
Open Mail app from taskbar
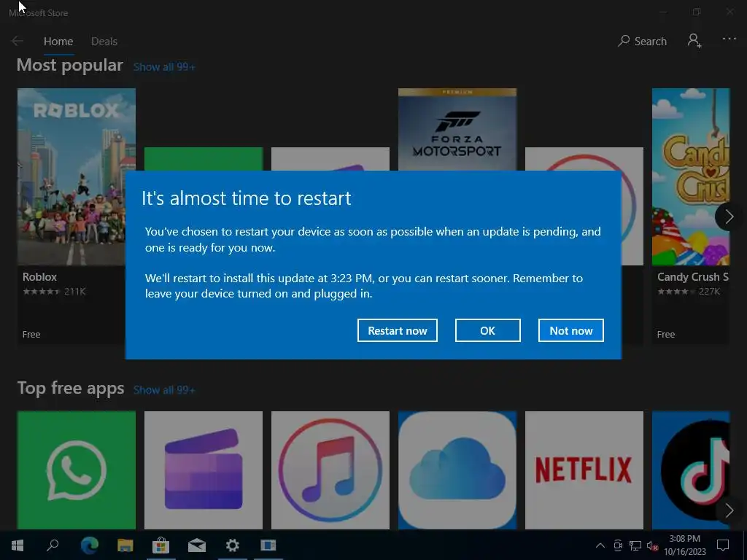click(197, 545)
